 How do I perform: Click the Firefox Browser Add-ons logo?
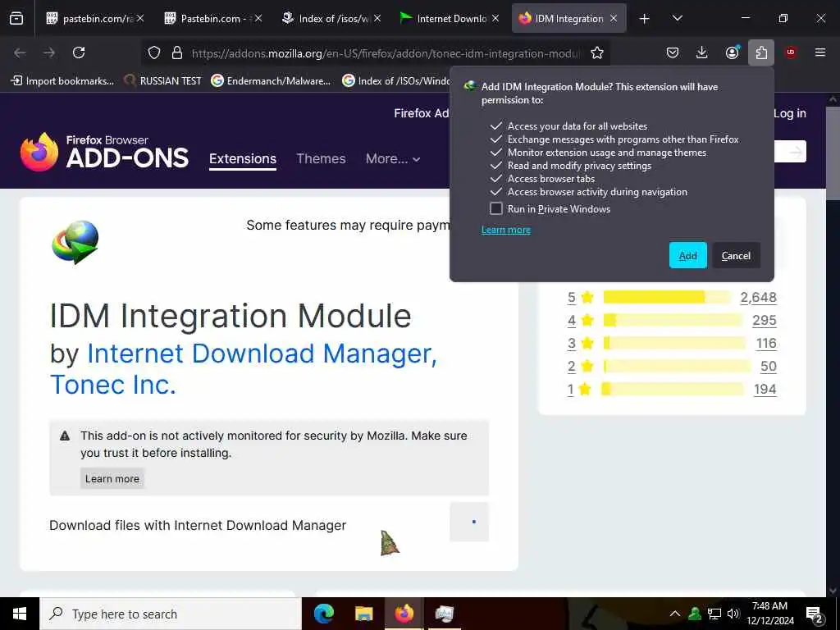pos(104,152)
